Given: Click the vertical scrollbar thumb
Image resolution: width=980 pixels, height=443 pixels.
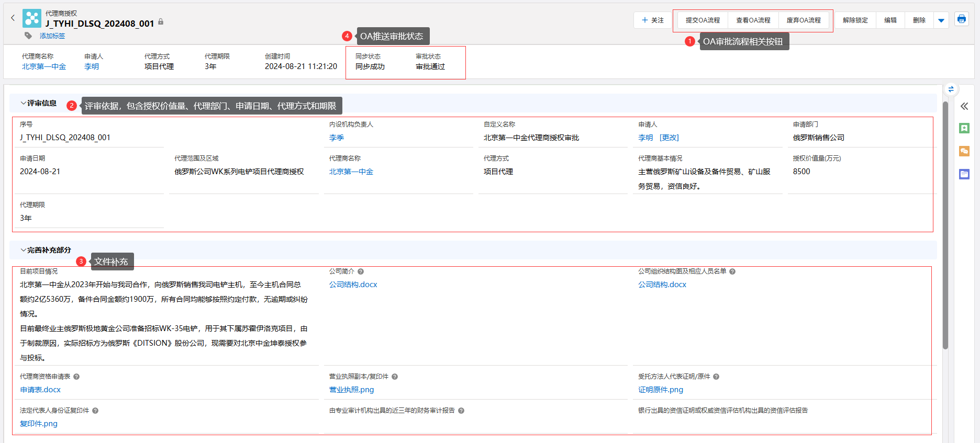Looking at the screenshot, I should click(x=945, y=225).
